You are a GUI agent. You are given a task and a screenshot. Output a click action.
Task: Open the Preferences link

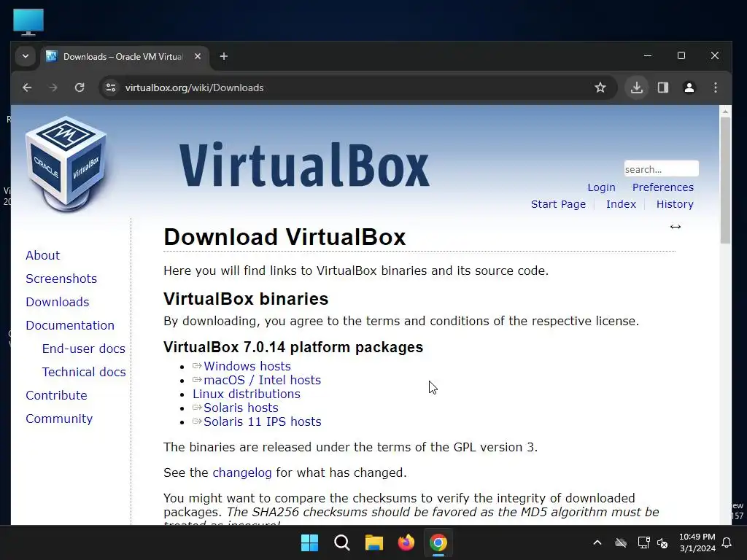662,187
